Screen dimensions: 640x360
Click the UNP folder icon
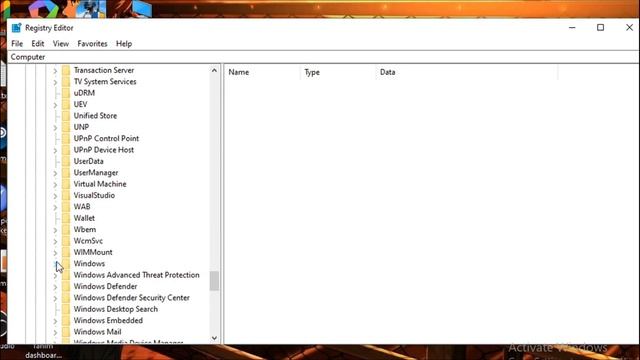[66, 127]
